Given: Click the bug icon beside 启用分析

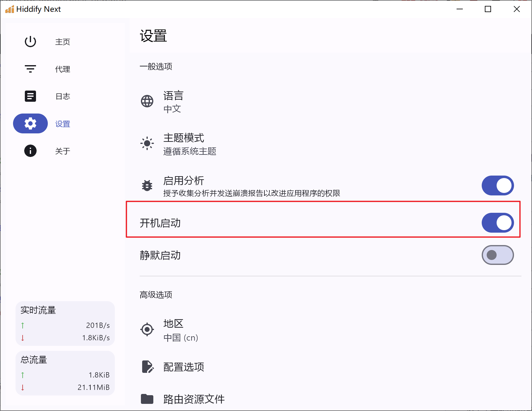Looking at the screenshot, I should point(147,185).
